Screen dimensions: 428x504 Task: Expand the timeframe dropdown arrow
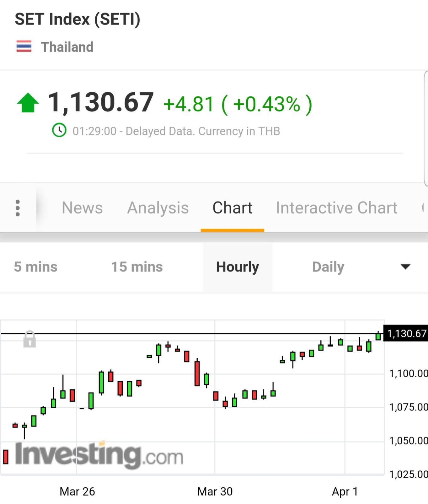pyautogui.click(x=405, y=267)
